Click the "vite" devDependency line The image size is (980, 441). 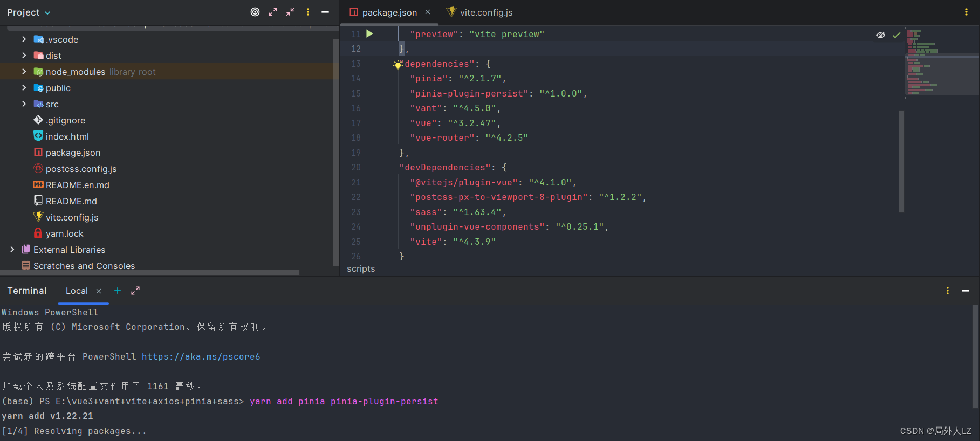coord(453,242)
